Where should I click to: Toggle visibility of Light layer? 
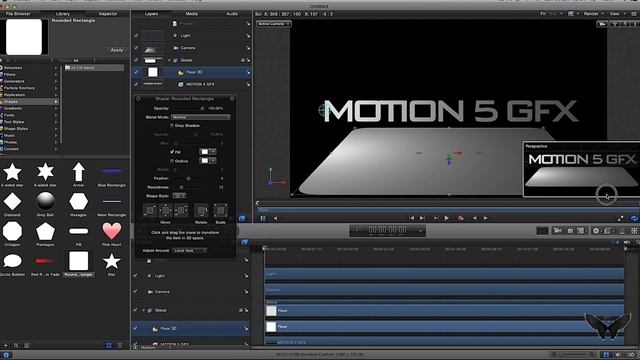click(136, 36)
